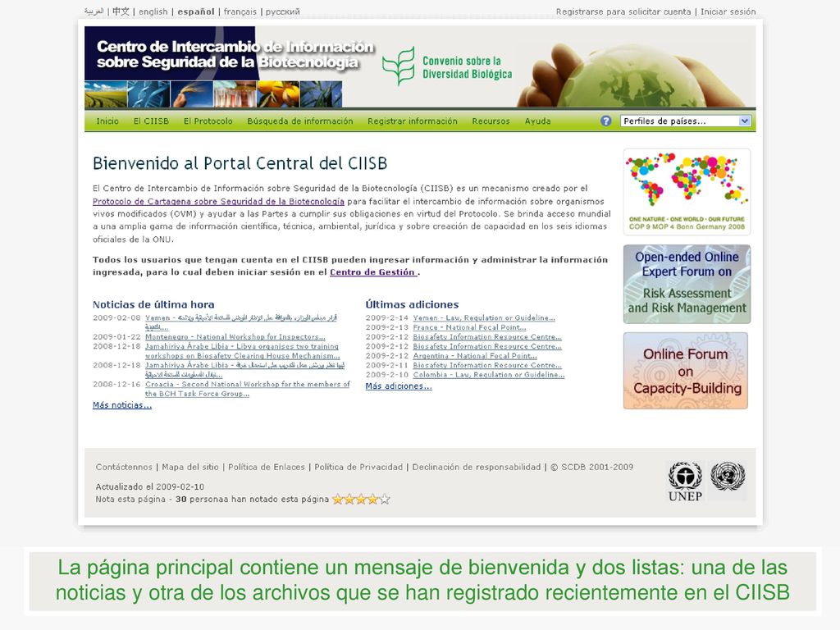Open Argentina National Focal Point entry
The width and height of the screenshot is (840, 630).
click(475, 356)
